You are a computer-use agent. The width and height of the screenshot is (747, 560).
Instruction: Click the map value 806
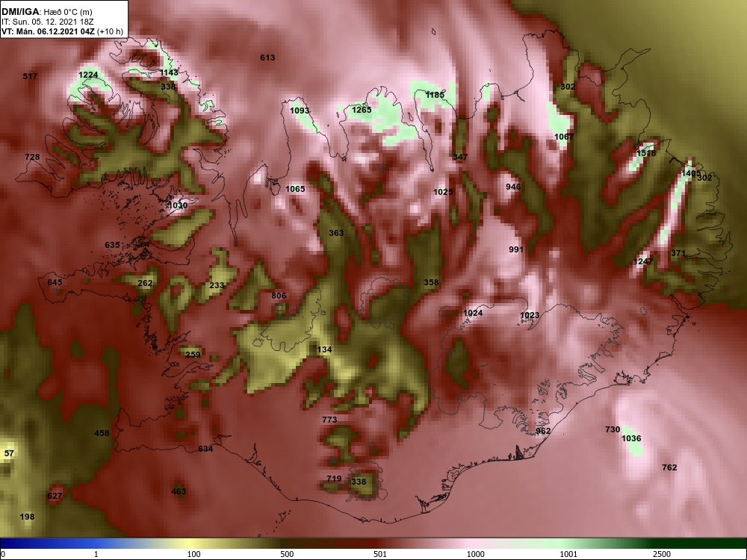tap(279, 296)
